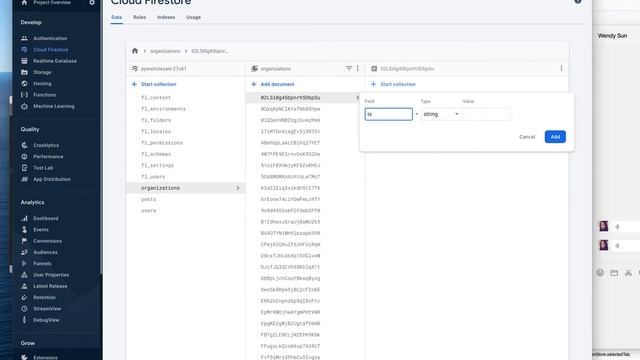Viewport: 640px width, 360px height.
Task: Open document panel three-dot menu
Action: pos(561,69)
